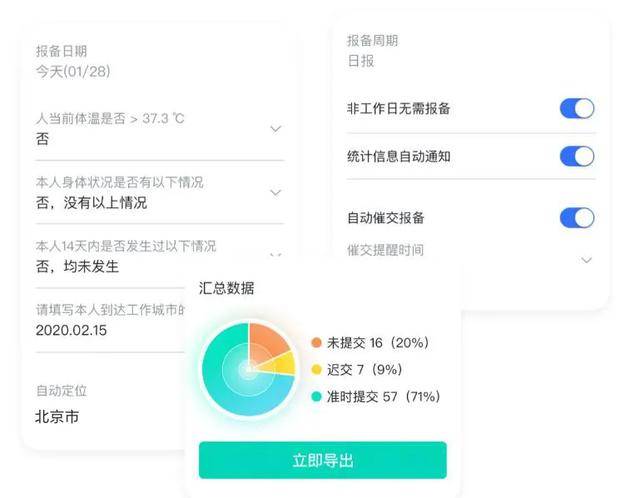
Task: Open 本人身体状况 dropdown chevron
Action: point(276,192)
